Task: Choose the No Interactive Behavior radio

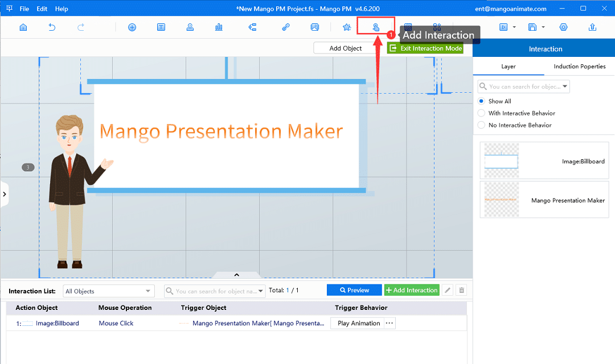Action: click(x=482, y=125)
